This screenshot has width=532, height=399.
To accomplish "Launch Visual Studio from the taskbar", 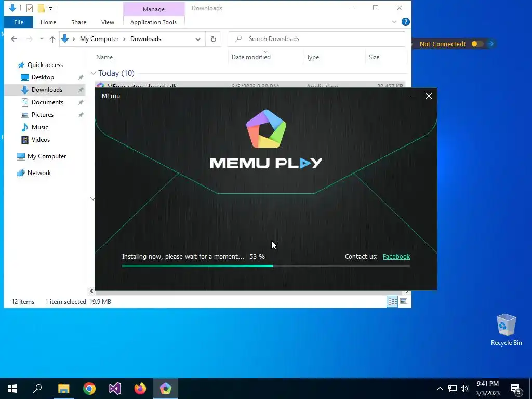I will (x=115, y=389).
